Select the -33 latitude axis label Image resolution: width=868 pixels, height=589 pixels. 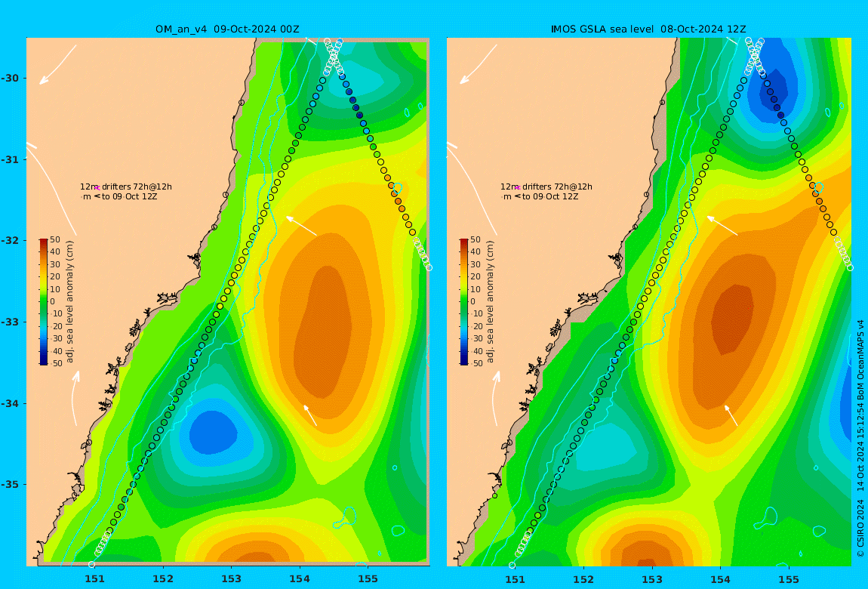11,322
